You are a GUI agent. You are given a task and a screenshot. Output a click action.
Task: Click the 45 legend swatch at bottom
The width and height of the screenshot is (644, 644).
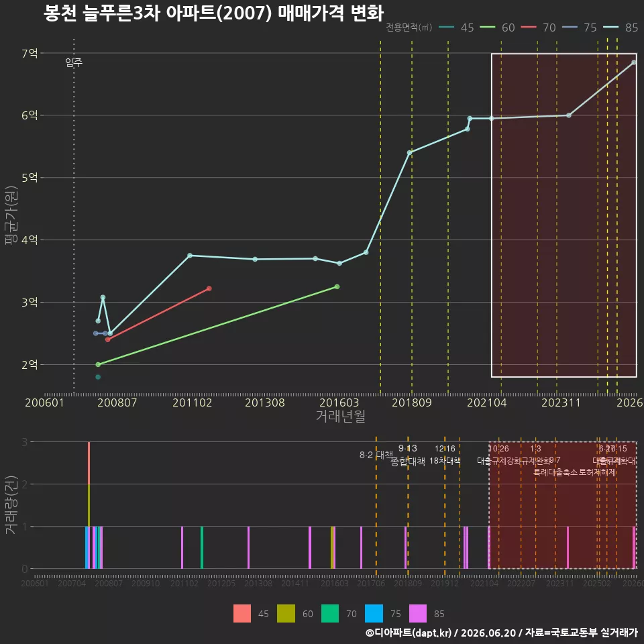click(242, 614)
